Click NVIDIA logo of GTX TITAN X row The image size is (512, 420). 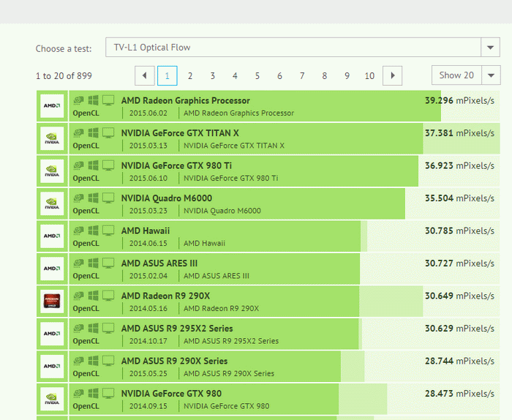pos(52,138)
